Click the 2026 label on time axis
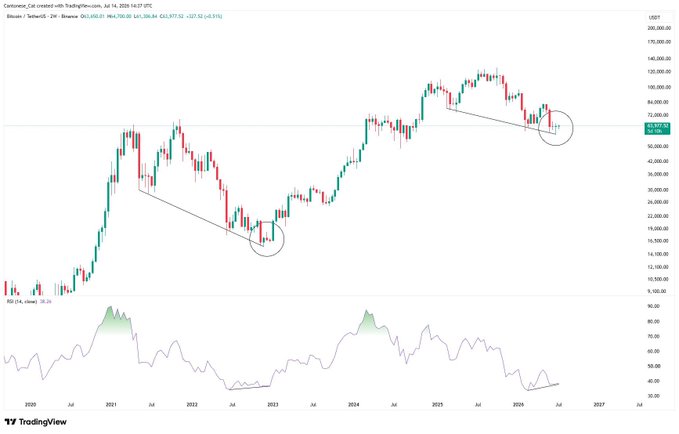 (x=518, y=405)
